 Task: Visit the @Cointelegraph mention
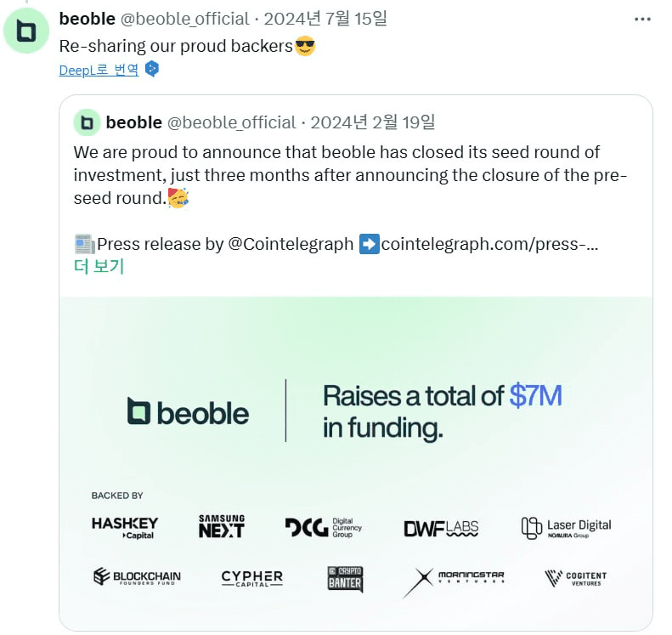(291, 244)
